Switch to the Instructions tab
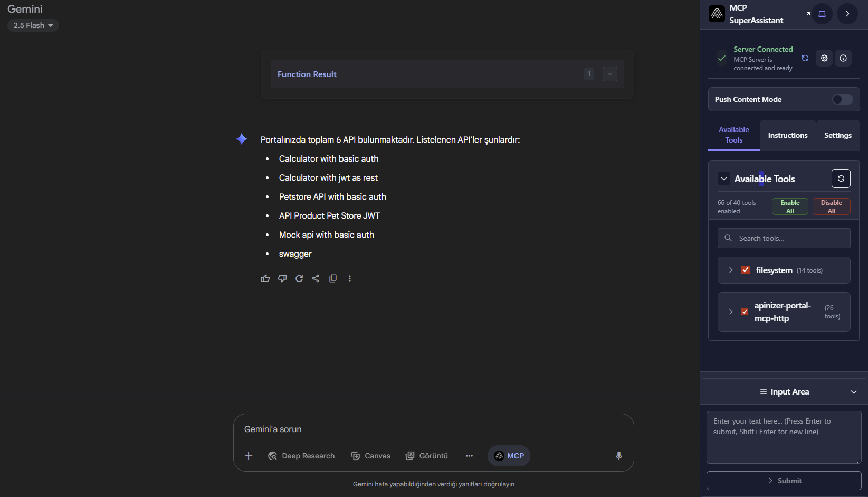 click(x=787, y=135)
